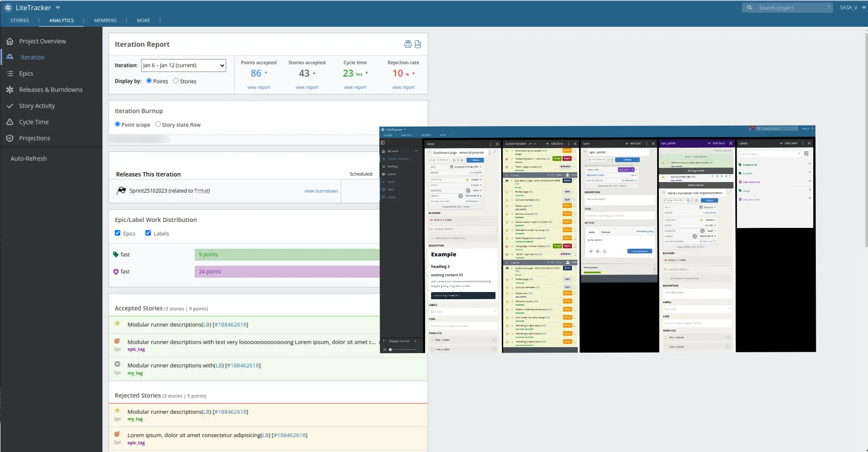
Task: Select the Stories display radio button
Action: click(176, 81)
